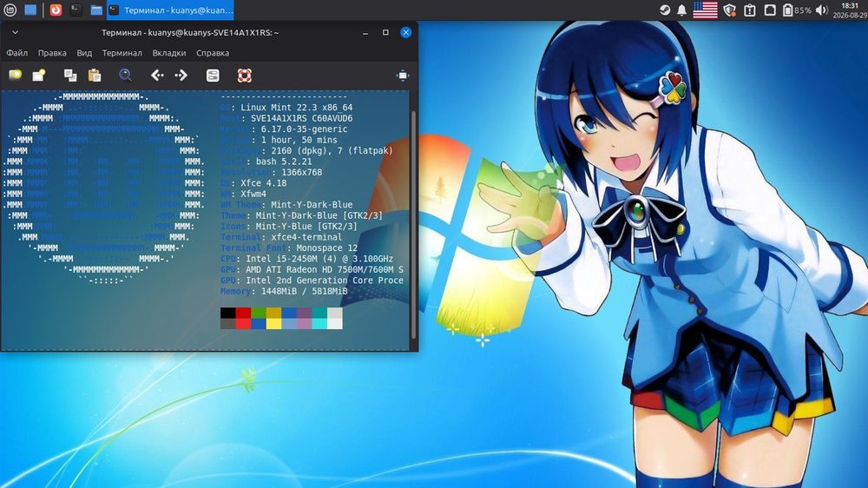Open notifications bell in tray

pyautogui.click(x=682, y=10)
